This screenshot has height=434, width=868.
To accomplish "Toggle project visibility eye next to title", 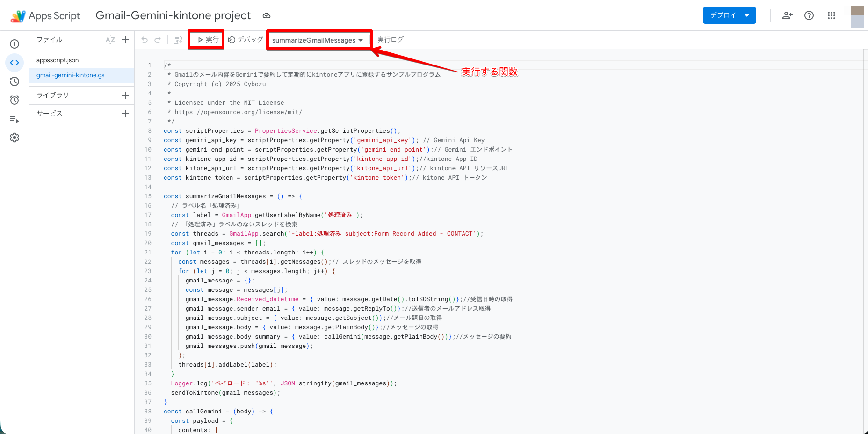I will pyautogui.click(x=267, y=15).
